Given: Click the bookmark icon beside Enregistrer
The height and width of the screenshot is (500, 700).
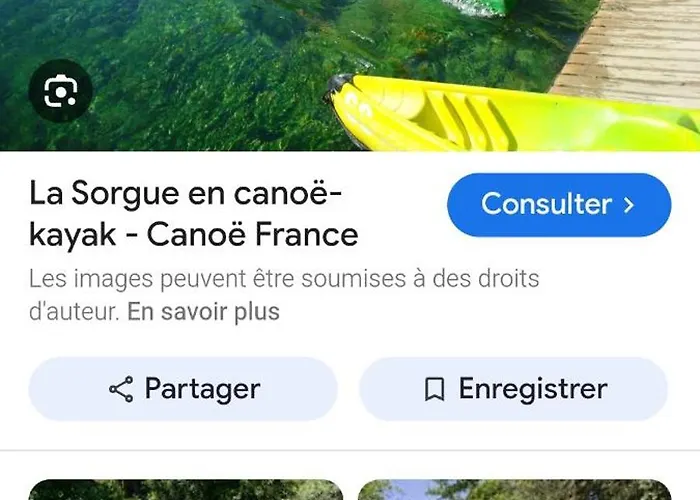Looking at the screenshot, I should tap(434, 389).
